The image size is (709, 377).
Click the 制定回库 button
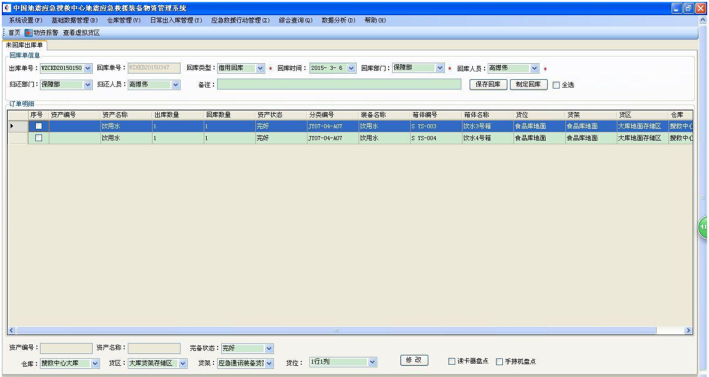529,85
